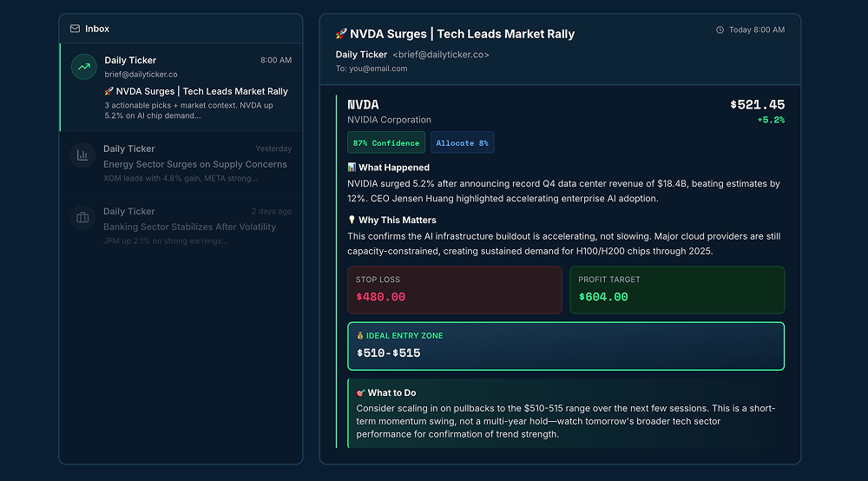Click the chart emoji beside What Happened
The image size is (868, 481).
[x=352, y=168]
